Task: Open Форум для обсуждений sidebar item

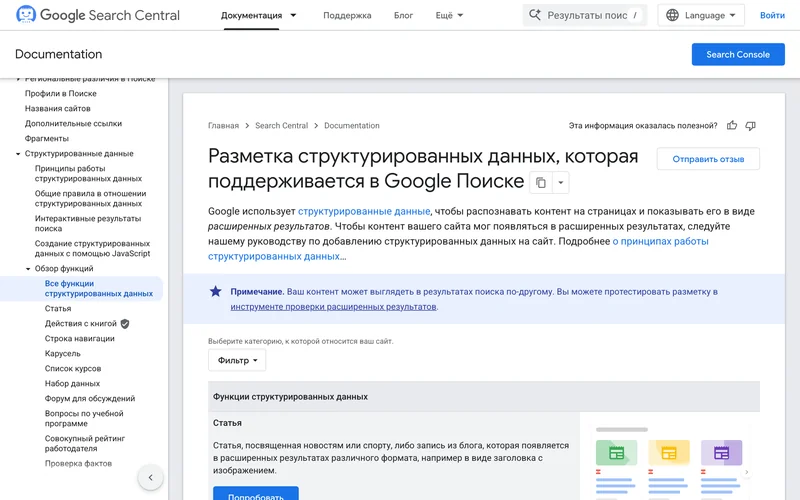Action: 90,398
